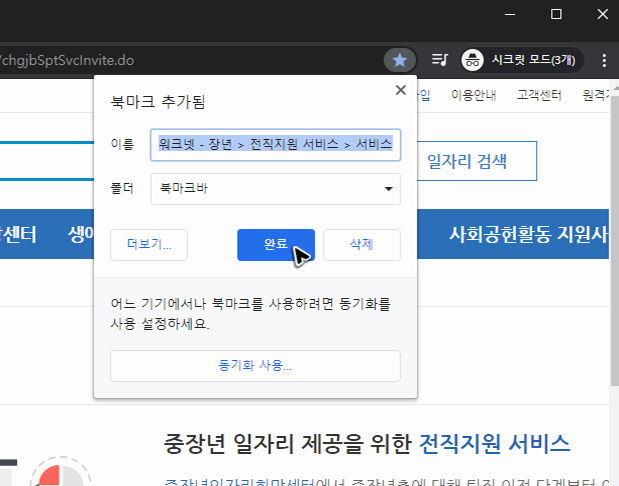This screenshot has width=619, height=486.
Task: Remove bookmark with the 삭제 button
Action: click(x=362, y=245)
